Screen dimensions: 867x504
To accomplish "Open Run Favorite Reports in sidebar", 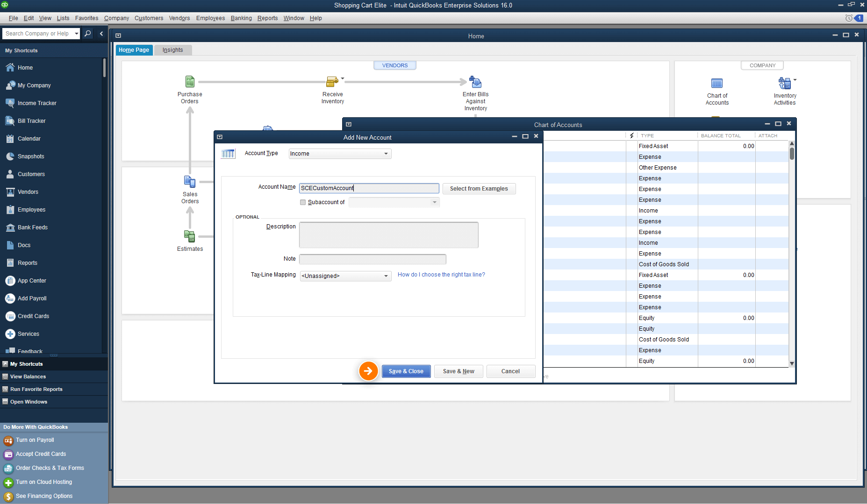I will (x=36, y=389).
